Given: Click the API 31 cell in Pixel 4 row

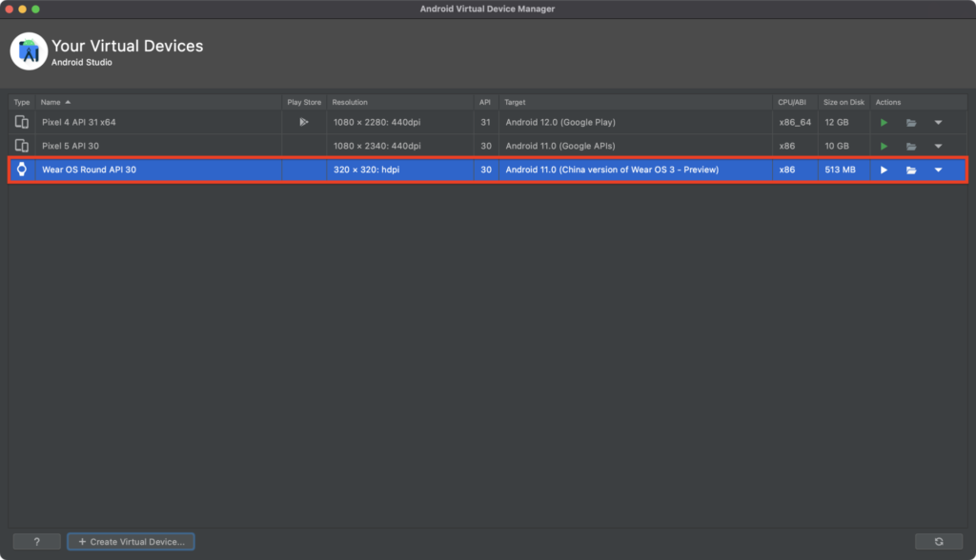Looking at the screenshot, I should (x=485, y=122).
